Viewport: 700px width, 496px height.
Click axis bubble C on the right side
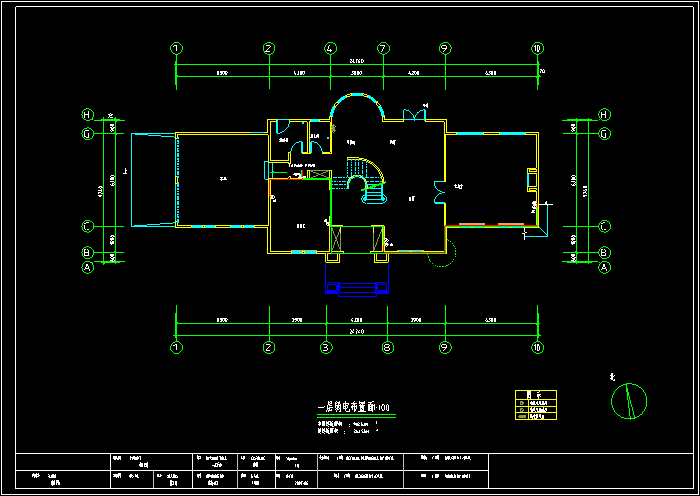pyautogui.click(x=604, y=226)
